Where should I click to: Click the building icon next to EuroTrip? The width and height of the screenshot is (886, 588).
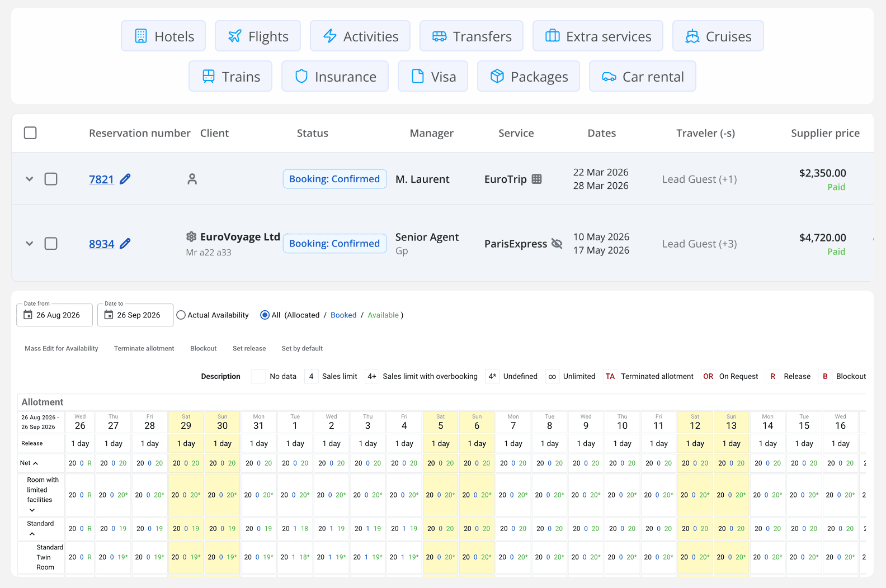pyautogui.click(x=536, y=179)
